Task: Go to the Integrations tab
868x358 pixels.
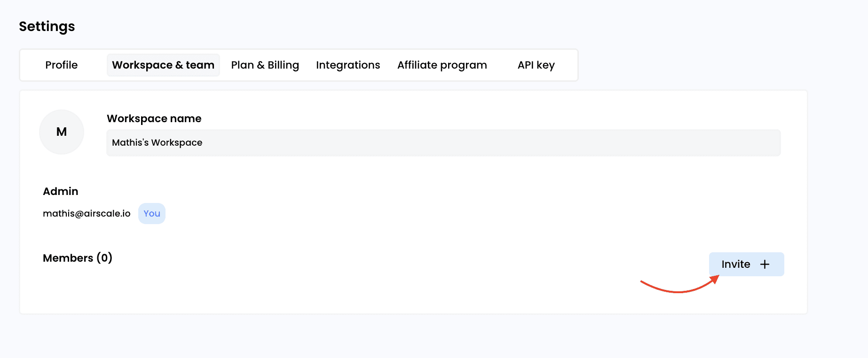Action: pyautogui.click(x=348, y=65)
